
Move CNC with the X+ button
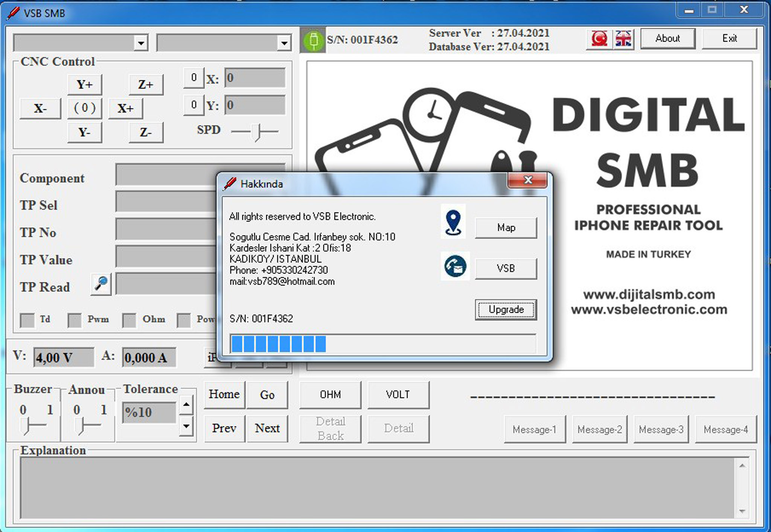pos(125,108)
